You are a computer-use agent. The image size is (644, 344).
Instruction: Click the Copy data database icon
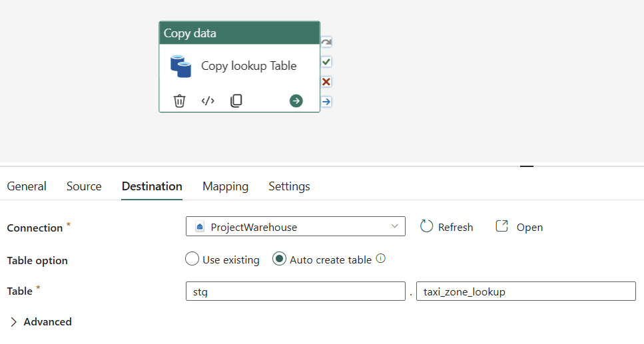point(180,66)
